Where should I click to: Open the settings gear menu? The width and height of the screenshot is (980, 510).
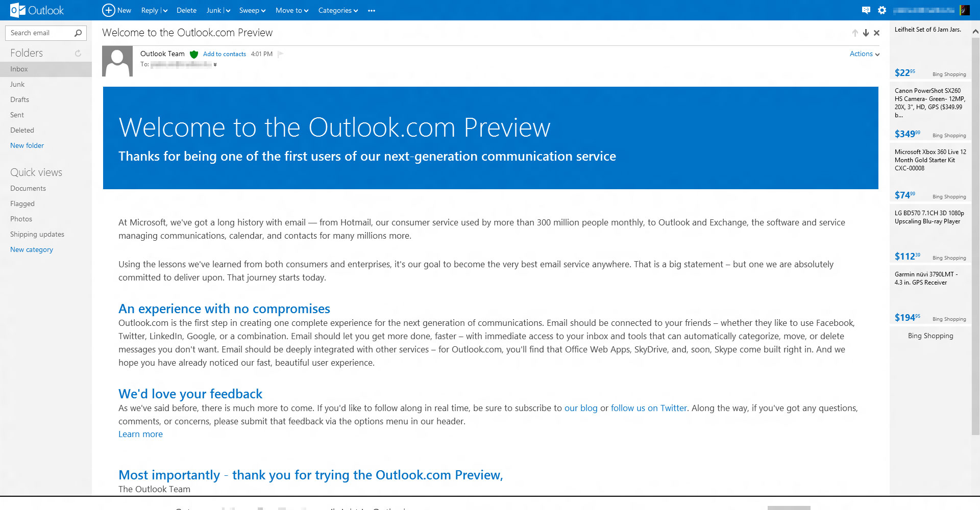point(882,10)
